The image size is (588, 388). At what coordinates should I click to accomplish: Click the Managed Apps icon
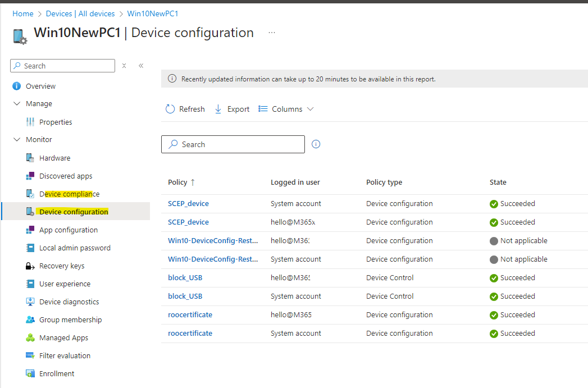[x=30, y=338]
